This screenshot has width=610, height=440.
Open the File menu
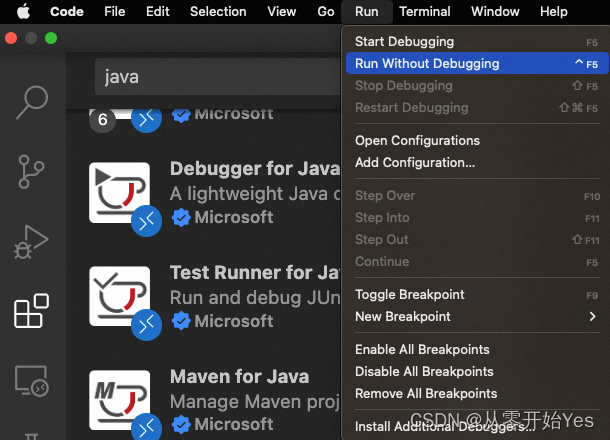coord(114,12)
